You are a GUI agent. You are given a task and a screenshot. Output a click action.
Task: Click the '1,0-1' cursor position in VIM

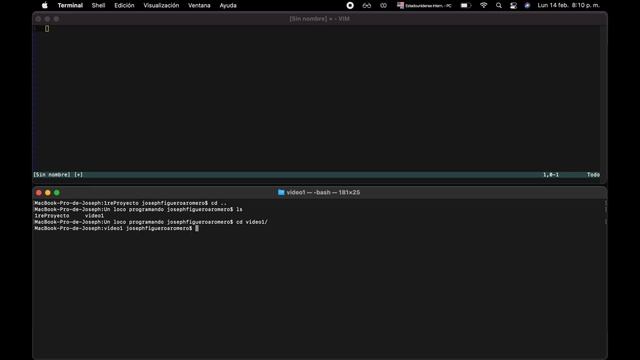(551, 175)
